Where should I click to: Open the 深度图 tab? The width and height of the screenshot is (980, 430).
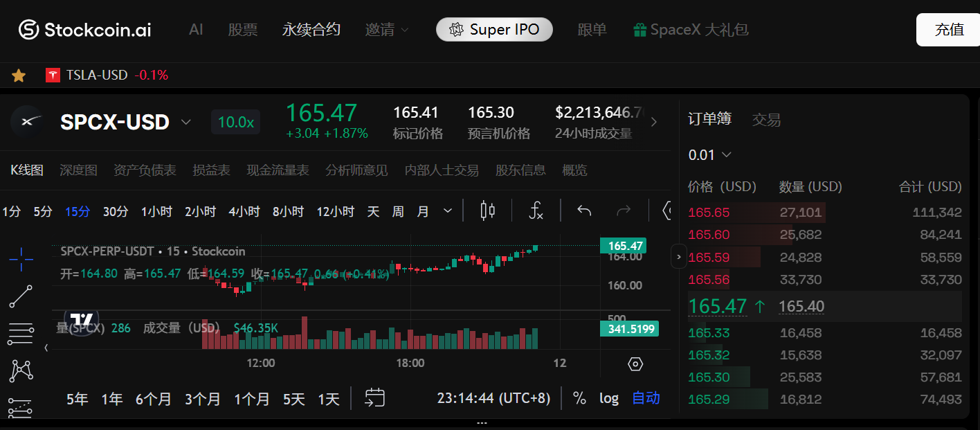click(x=78, y=170)
